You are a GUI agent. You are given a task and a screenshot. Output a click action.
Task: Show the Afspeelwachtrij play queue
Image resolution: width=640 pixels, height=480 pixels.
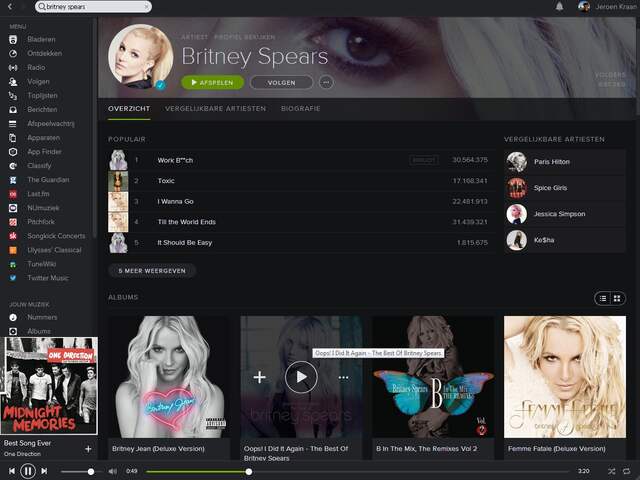pyautogui.click(x=51, y=124)
